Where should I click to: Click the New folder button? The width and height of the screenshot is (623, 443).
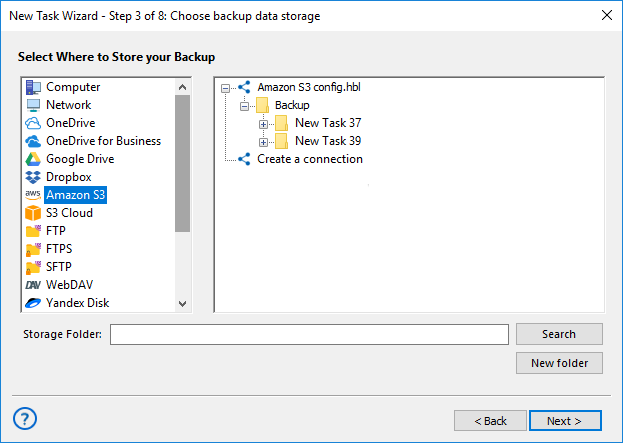559,363
